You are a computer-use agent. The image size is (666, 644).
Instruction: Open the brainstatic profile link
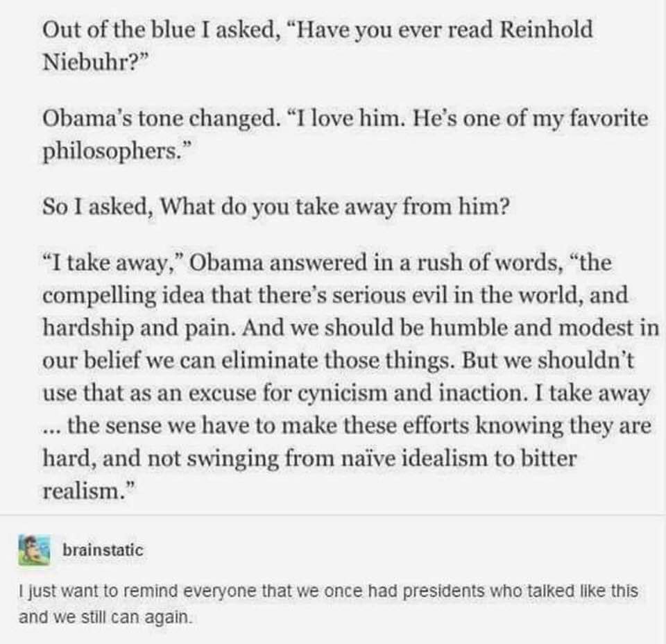103,550
